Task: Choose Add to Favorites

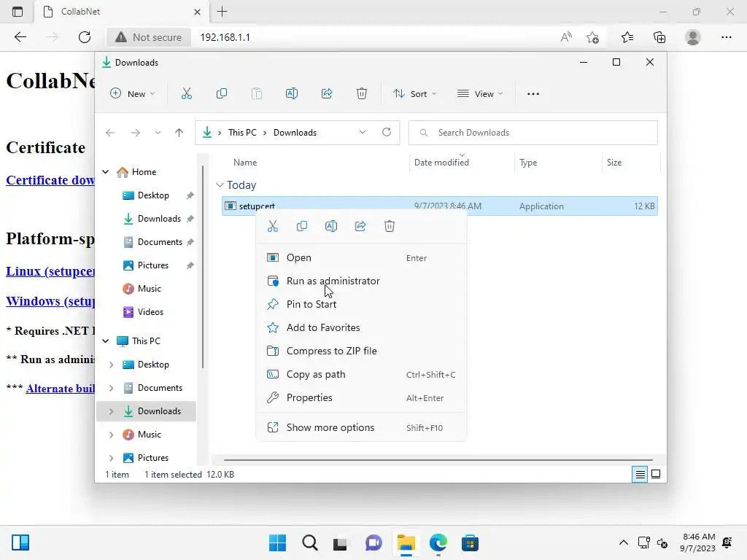Action: (361, 327)
